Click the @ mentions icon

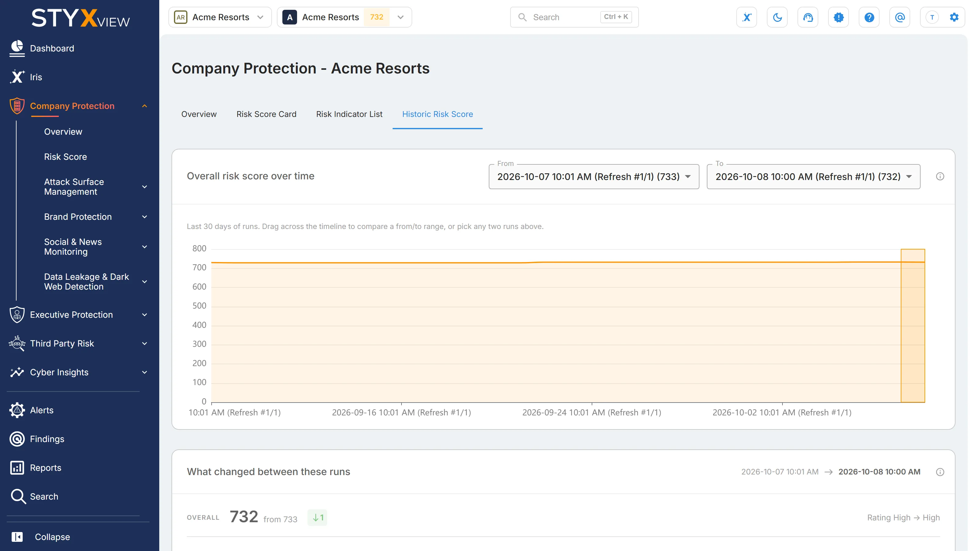coord(900,17)
